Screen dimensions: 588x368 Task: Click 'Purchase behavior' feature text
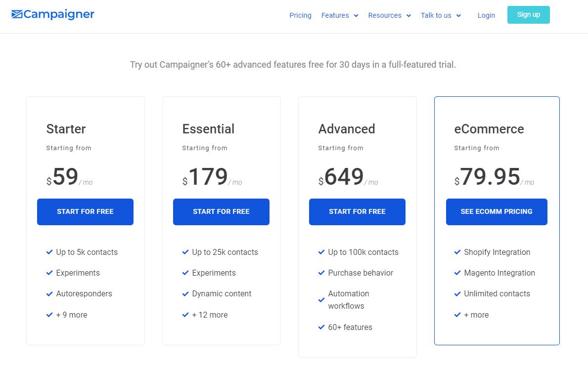[361, 273]
